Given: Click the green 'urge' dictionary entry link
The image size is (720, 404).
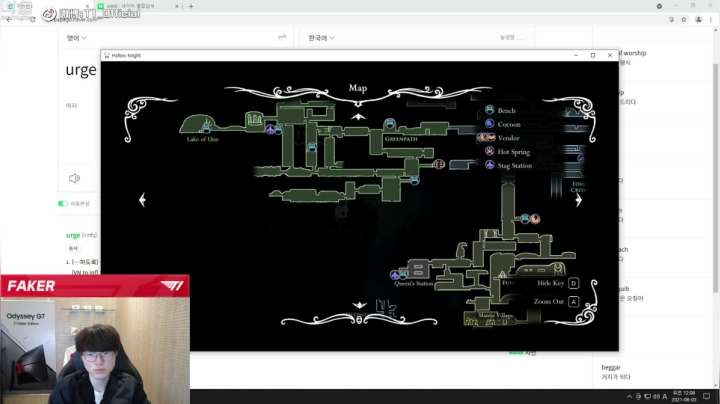Looking at the screenshot, I should pyautogui.click(x=73, y=235).
